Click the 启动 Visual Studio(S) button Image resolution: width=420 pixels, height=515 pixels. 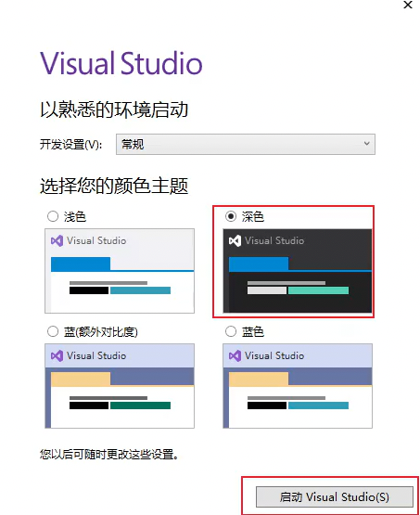pos(335,497)
